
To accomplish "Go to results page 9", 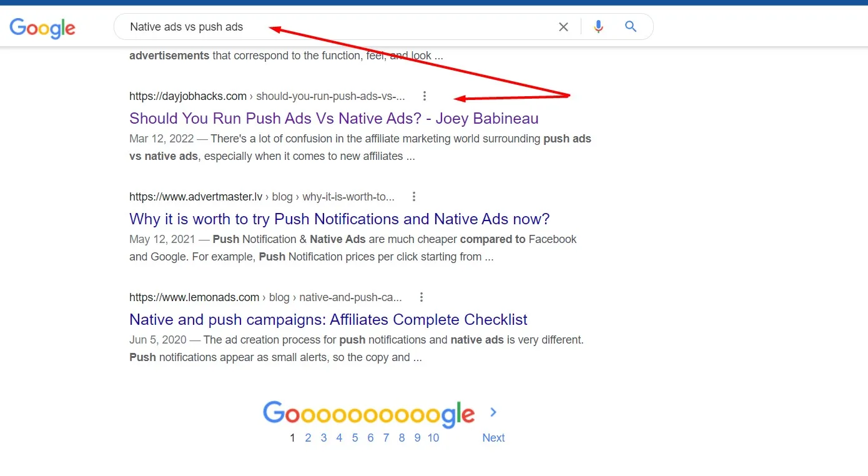I will click(x=417, y=438).
